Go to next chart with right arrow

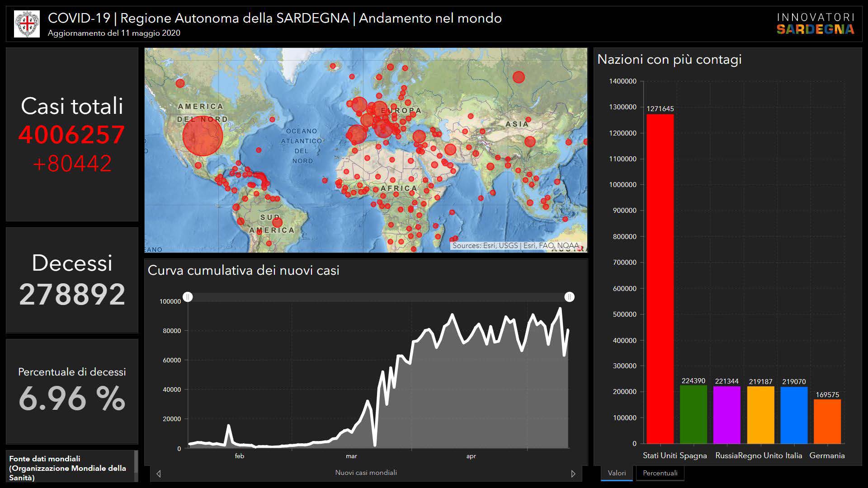click(573, 474)
